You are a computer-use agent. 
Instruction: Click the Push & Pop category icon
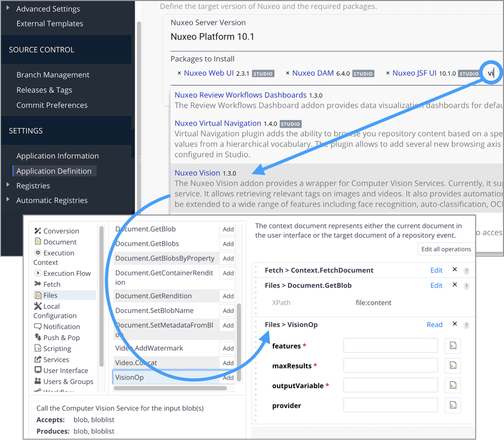[38, 337]
